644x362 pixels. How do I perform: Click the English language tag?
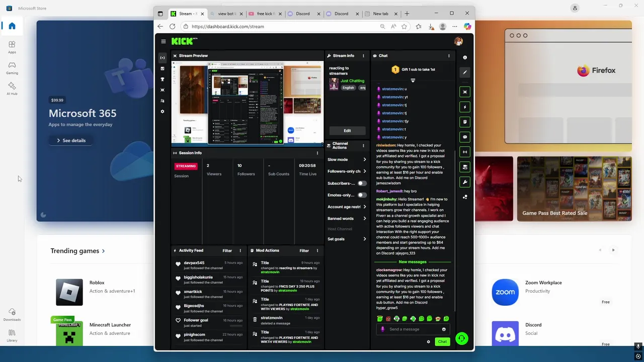[x=348, y=87]
